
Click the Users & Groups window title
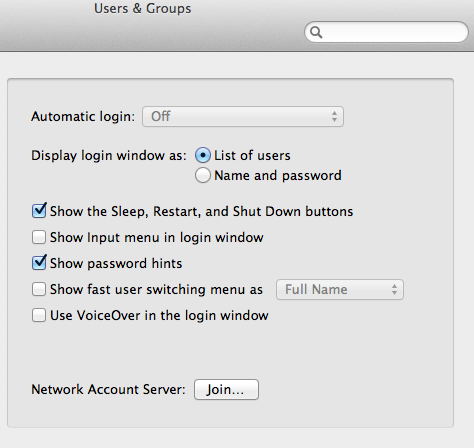[143, 8]
